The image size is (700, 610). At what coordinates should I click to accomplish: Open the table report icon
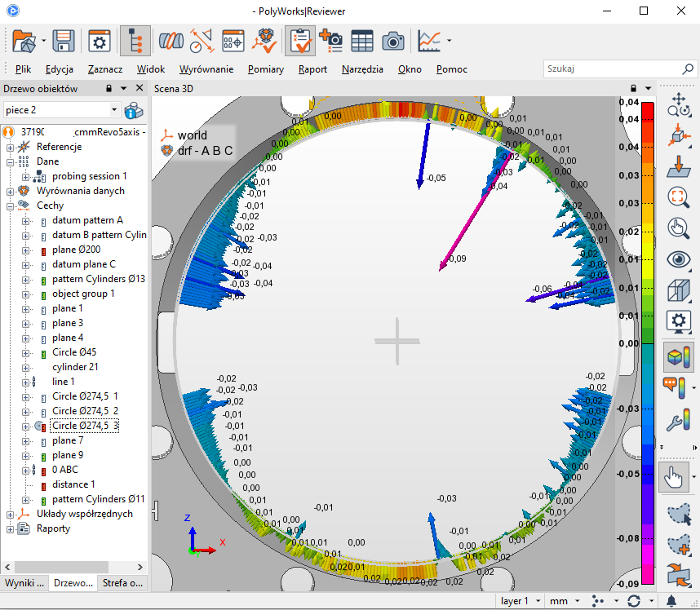[x=362, y=41]
